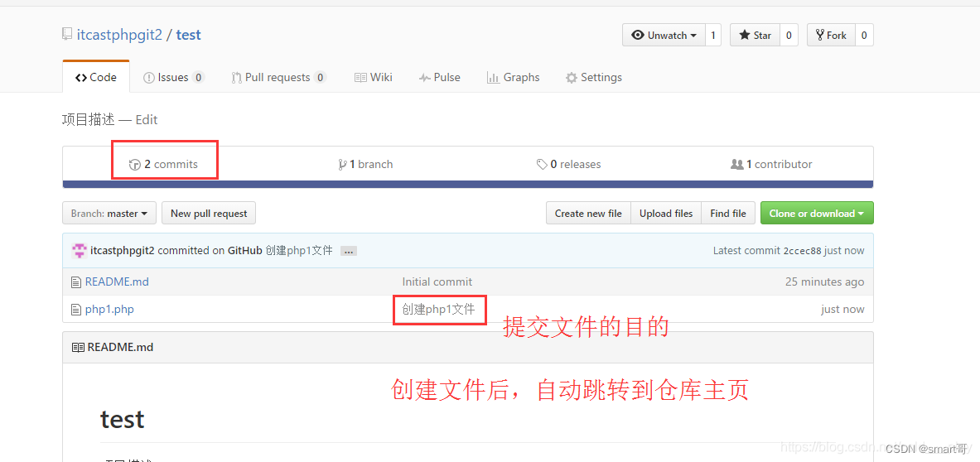This screenshot has width=980, height=462.
Task: Star this repository
Action: pos(755,35)
